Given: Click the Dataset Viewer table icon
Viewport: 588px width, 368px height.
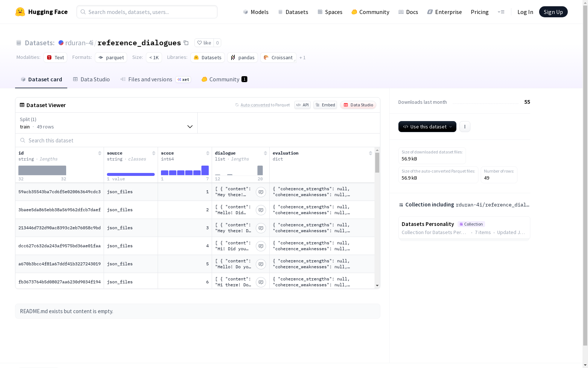Looking at the screenshot, I should (x=22, y=105).
